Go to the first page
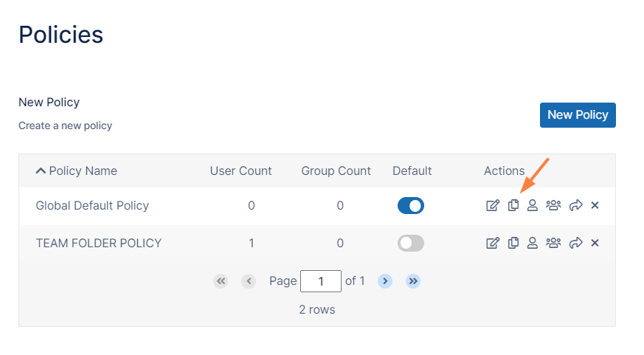 (x=221, y=281)
